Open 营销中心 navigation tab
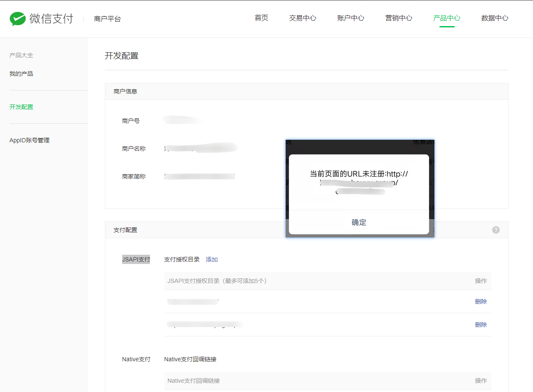Screen dimensions: 533x392 tap(399, 18)
